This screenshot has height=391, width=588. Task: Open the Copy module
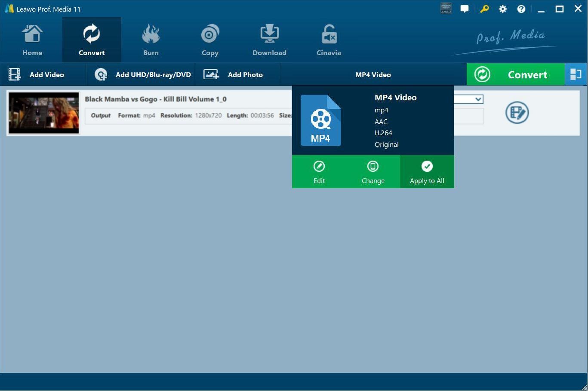coord(210,40)
